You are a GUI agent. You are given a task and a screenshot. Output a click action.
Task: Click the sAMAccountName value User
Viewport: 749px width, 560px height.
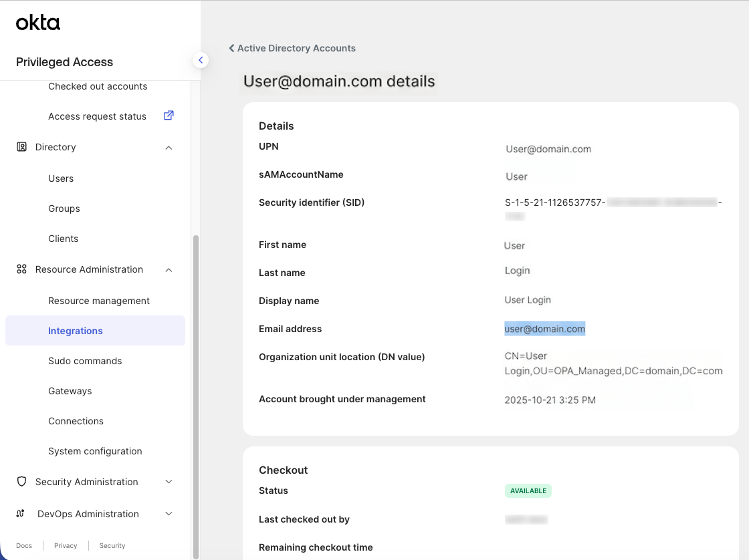pyautogui.click(x=516, y=176)
